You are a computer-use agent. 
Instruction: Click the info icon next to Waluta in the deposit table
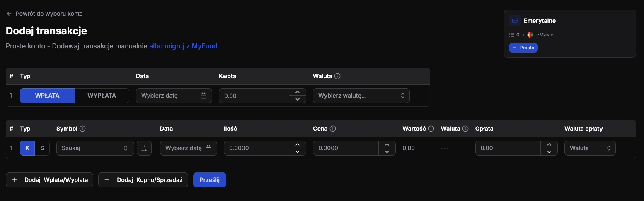click(x=337, y=76)
